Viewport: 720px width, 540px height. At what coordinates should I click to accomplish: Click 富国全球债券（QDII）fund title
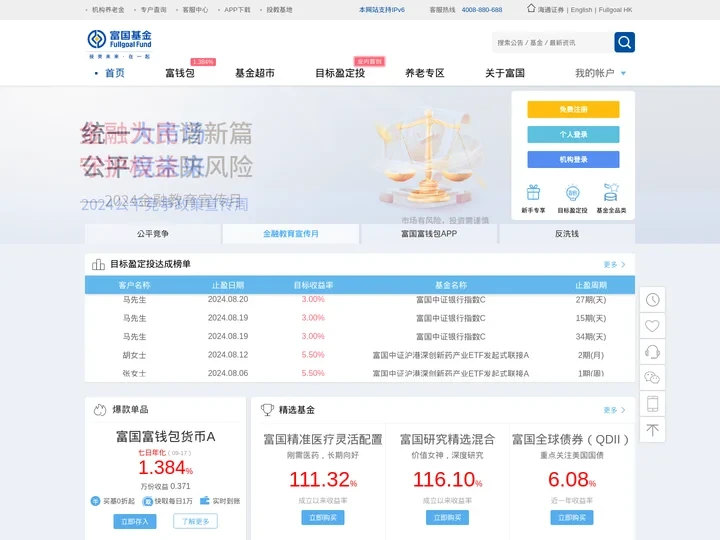coord(570,439)
